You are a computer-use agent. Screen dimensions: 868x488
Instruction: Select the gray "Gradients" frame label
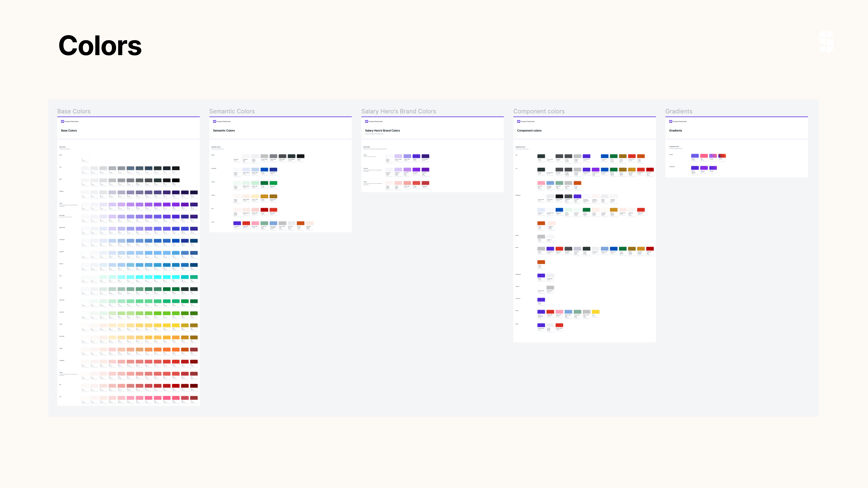coord(679,111)
